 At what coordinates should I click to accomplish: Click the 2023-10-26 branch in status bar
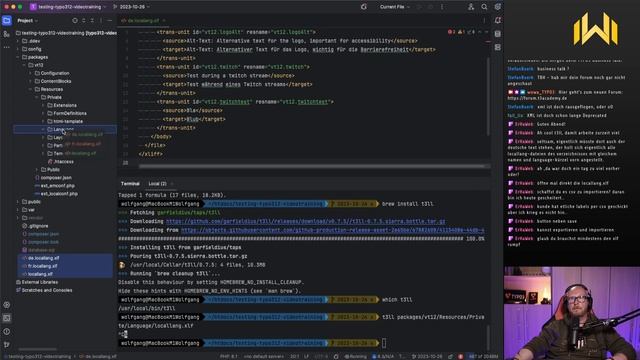(x=427, y=357)
